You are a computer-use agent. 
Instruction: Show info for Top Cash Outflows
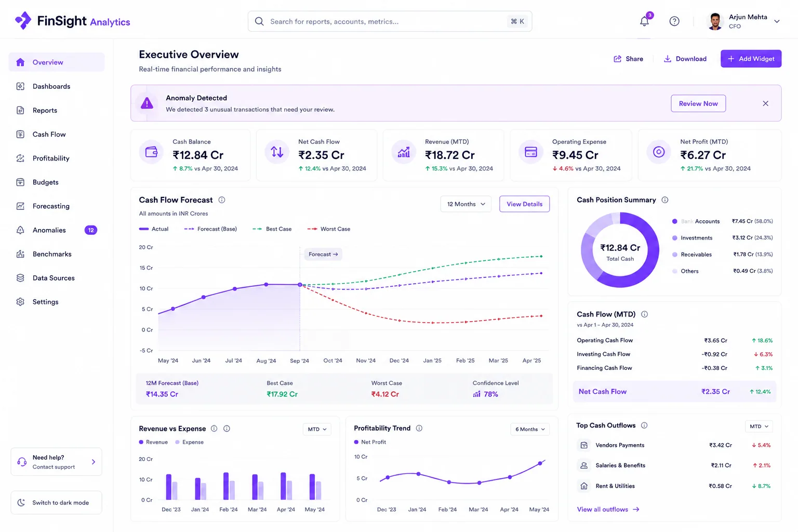pyautogui.click(x=644, y=425)
